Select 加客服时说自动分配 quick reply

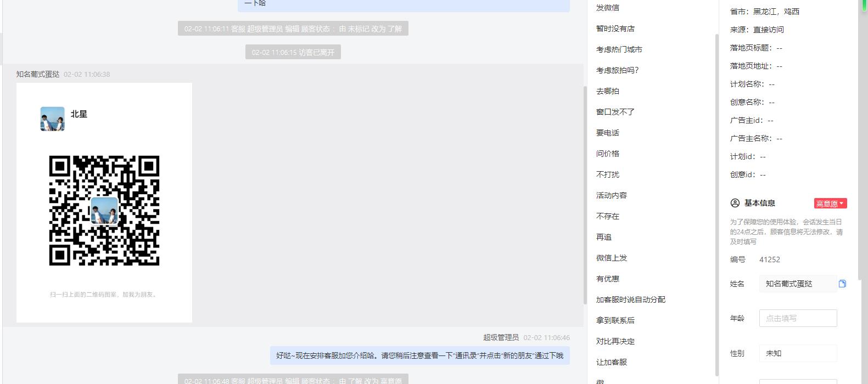631,300
